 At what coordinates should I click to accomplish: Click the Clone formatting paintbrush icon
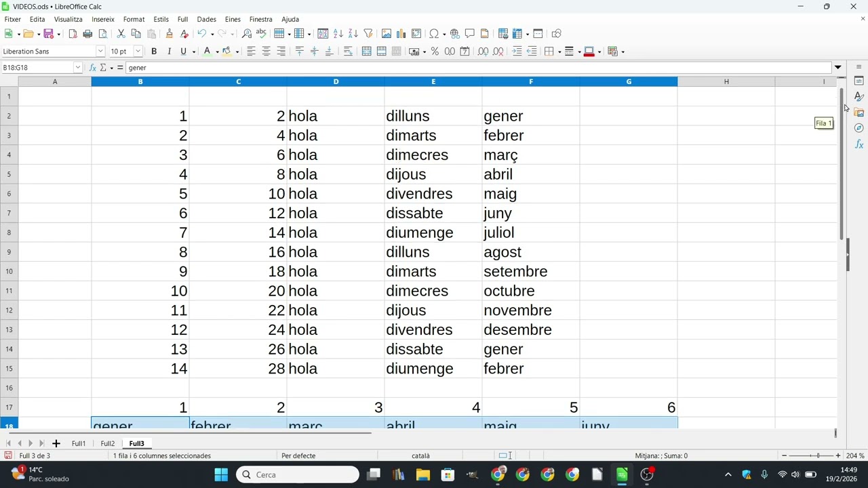169,33
